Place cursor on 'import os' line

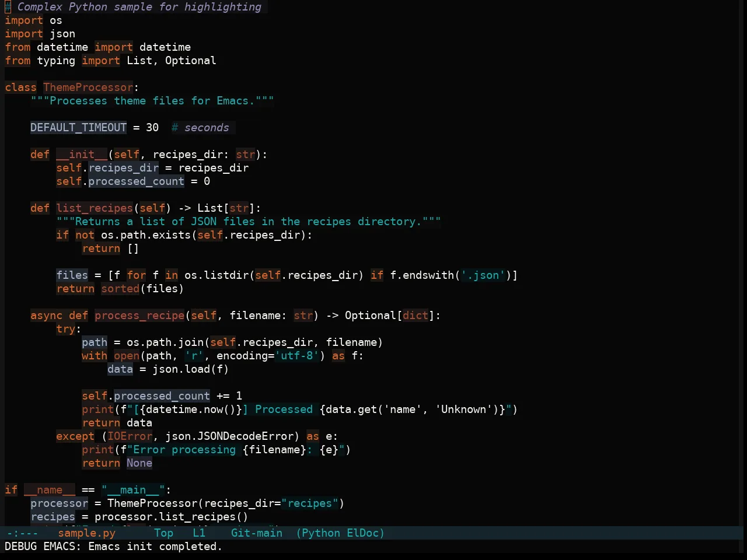click(33, 20)
